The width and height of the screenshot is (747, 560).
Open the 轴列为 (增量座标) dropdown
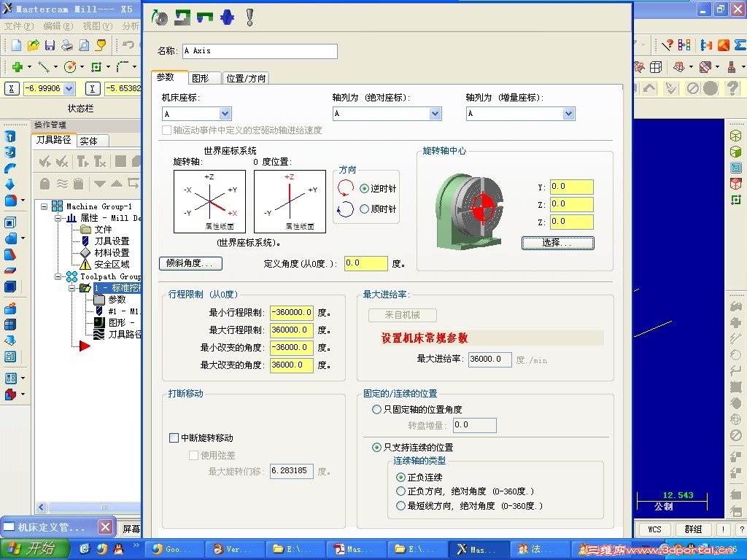[568, 113]
